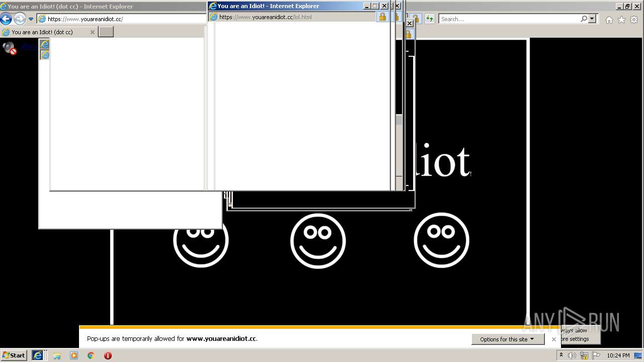Open File Explorer from taskbar

[x=57, y=355]
